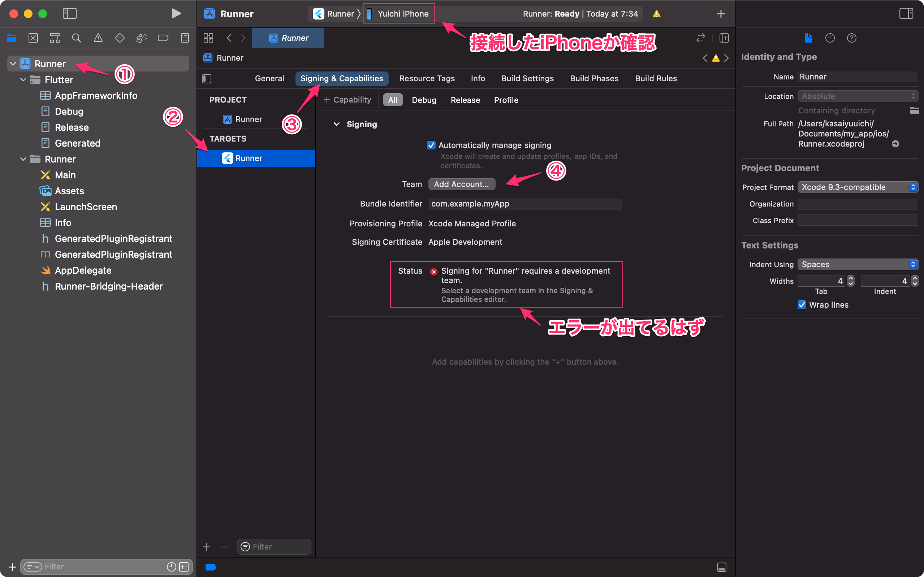Screen dimensions: 924x577
Task: Collapse the Flutter folder group
Action: point(23,79)
